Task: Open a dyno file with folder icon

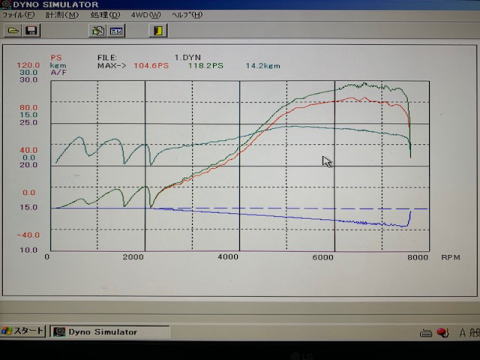Action: [13, 31]
